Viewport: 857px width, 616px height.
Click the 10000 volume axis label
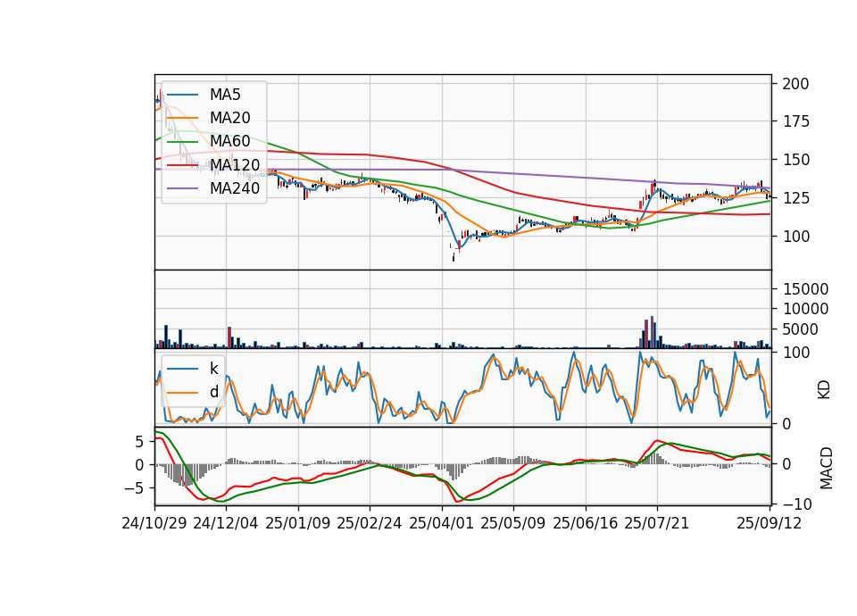(805, 310)
